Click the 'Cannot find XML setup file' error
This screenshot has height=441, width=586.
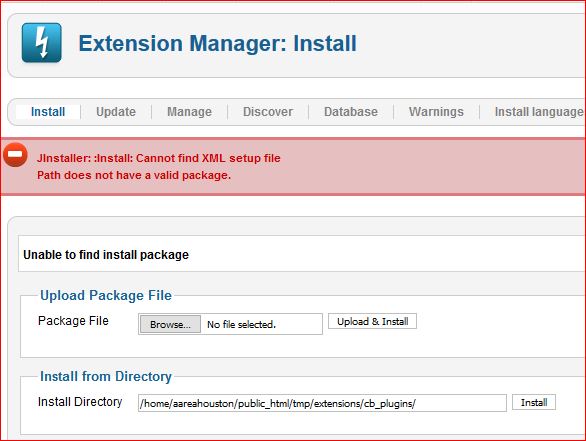(x=158, y=158)
